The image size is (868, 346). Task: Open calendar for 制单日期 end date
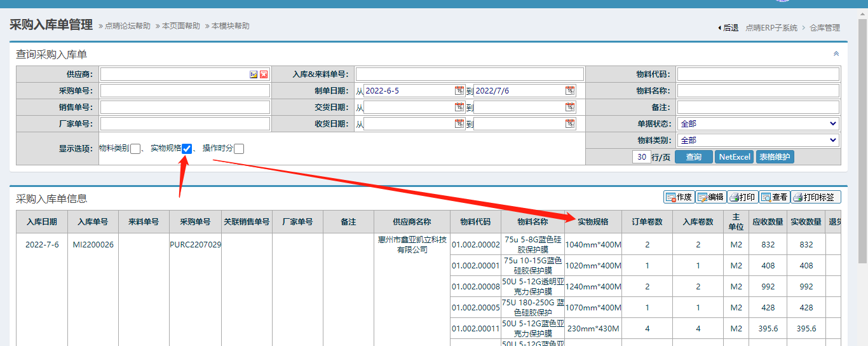tap(570, 91)
